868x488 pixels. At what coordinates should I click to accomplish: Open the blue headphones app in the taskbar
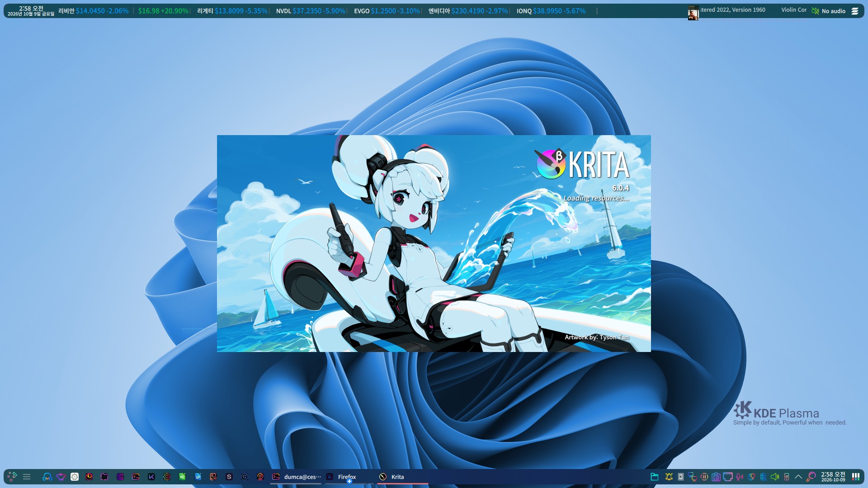point(47,477)
